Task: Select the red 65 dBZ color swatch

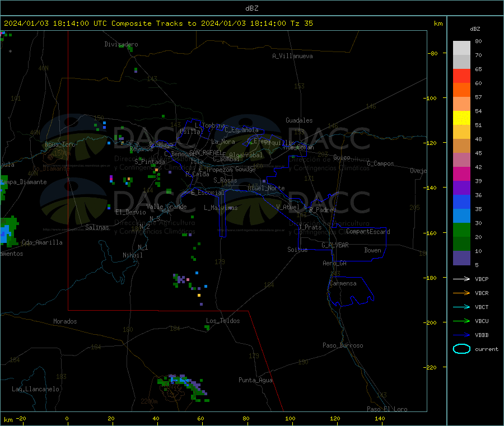Action: click(x=461, y=76)
